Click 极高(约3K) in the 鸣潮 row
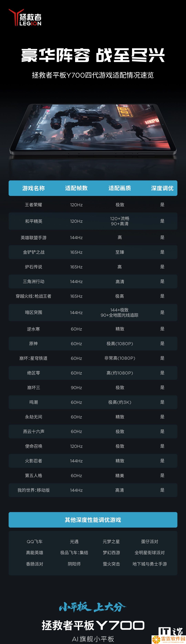 (x=120, y=402)
